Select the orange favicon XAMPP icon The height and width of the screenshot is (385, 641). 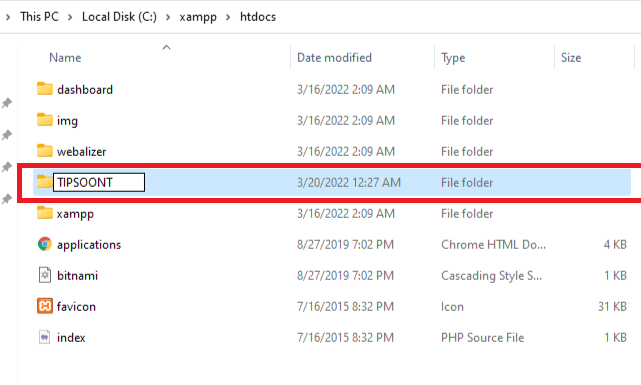tap(45, 306)
